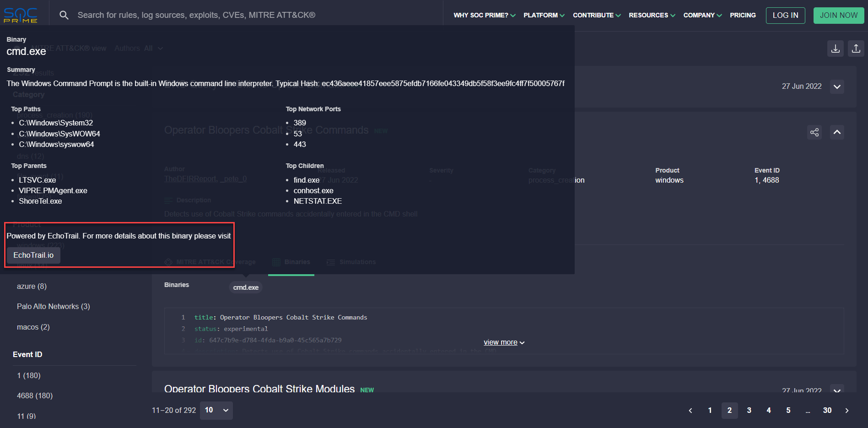
Task: Open the EchoTrail.io link button
Action: (33, 255)
